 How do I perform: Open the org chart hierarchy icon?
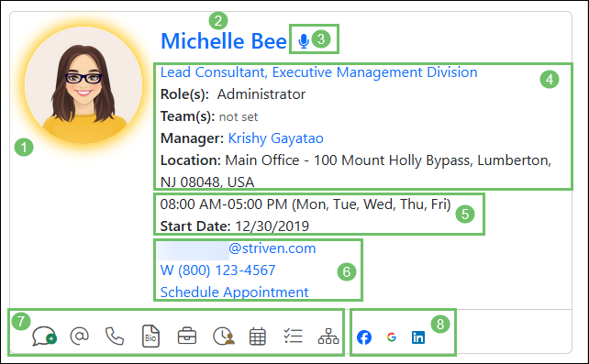[328, 336]
